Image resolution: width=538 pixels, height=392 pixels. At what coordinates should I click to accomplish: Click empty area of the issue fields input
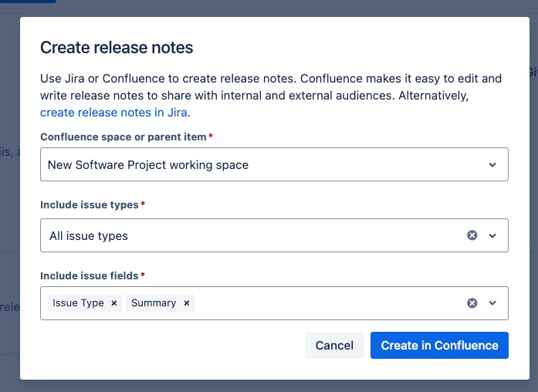pyautogui.click(x=330, y=303)
